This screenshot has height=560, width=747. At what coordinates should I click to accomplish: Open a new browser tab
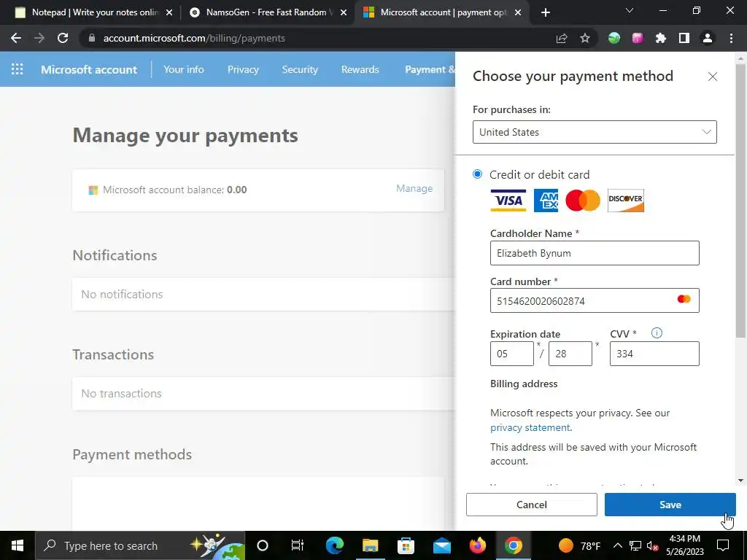click(546, 13)
